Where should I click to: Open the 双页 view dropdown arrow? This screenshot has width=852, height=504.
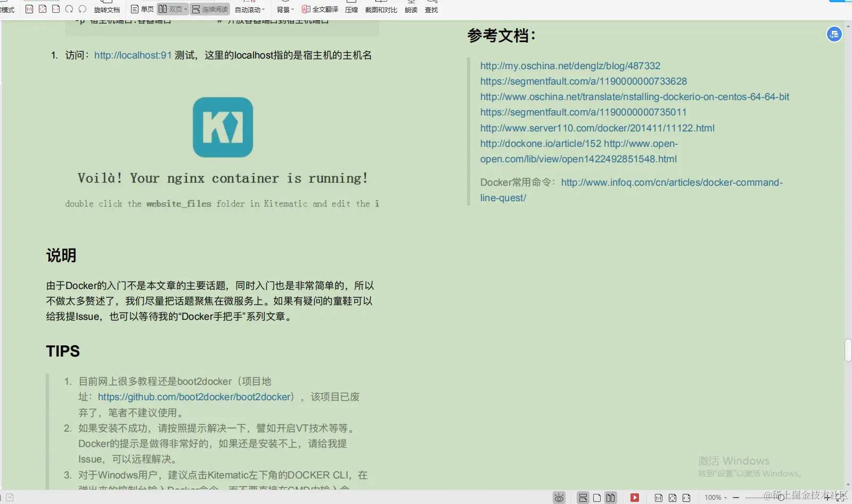[x=184, y=9]
